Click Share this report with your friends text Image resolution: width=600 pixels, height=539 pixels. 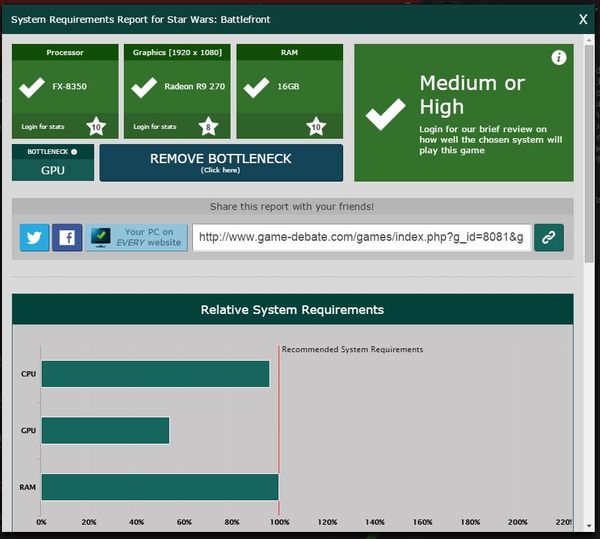(292, 207)
